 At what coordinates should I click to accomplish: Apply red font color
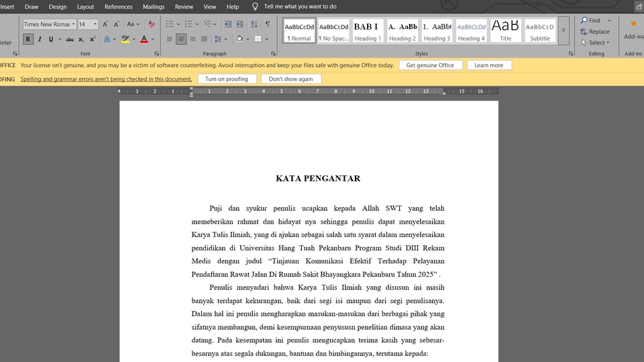[x=144, y=39]
